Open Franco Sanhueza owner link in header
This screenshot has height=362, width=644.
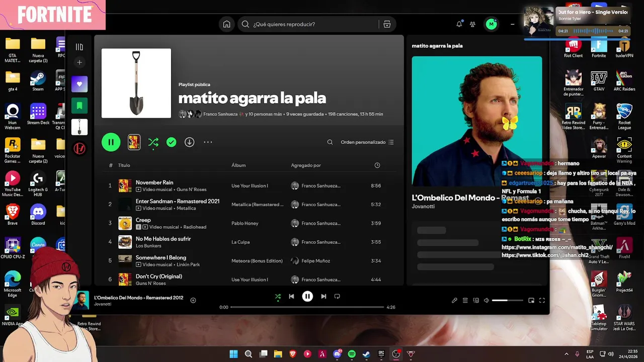[220, 114]
